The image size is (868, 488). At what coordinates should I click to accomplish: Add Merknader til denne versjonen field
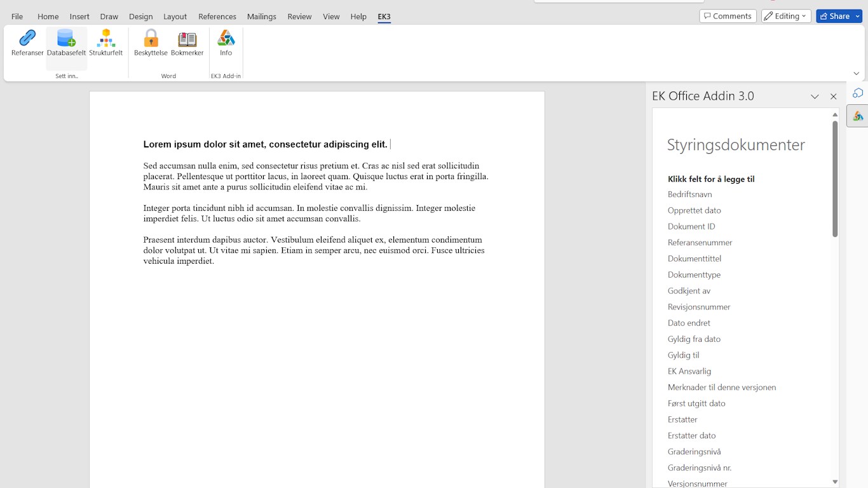point(722,387)
